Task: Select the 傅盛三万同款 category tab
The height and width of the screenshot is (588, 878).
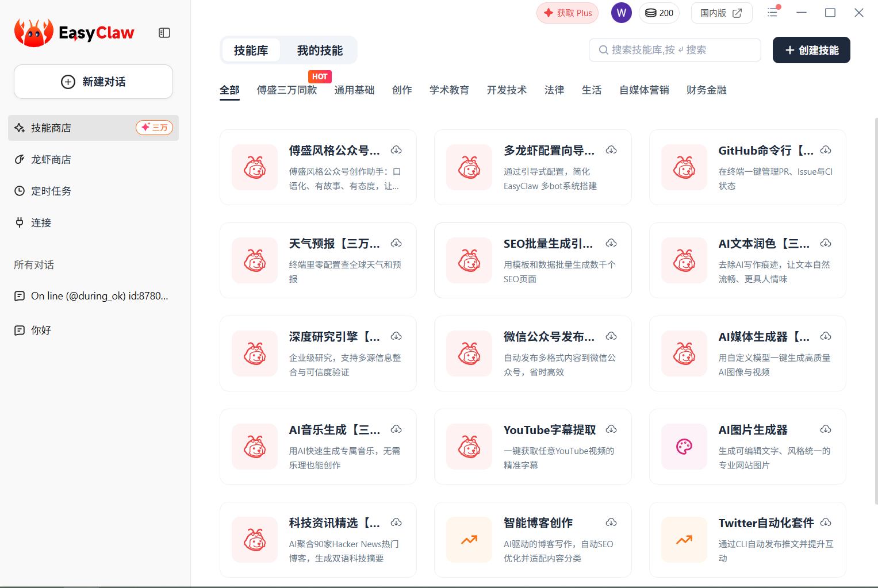Action: coord(287,90)
